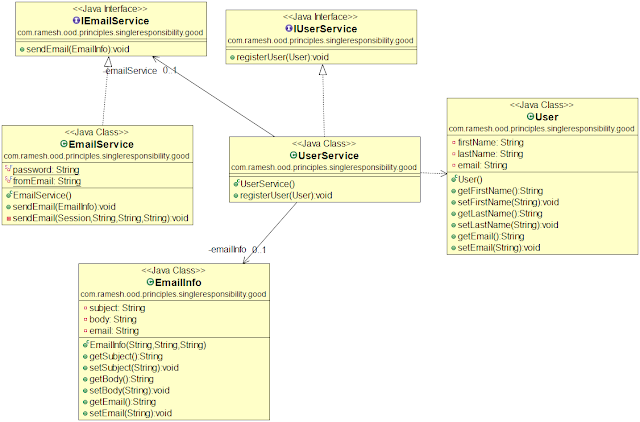Click setEmail(String):void in the User class

pyautogui.click(x=499, y=248)
